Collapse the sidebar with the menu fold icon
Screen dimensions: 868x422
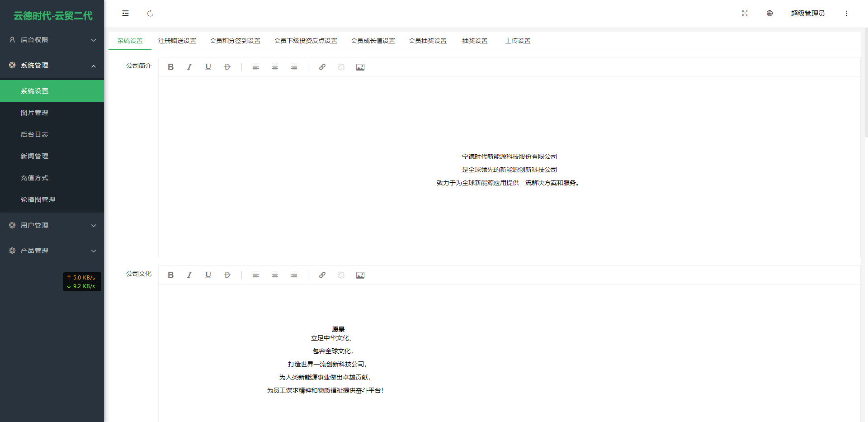(125, 14)
